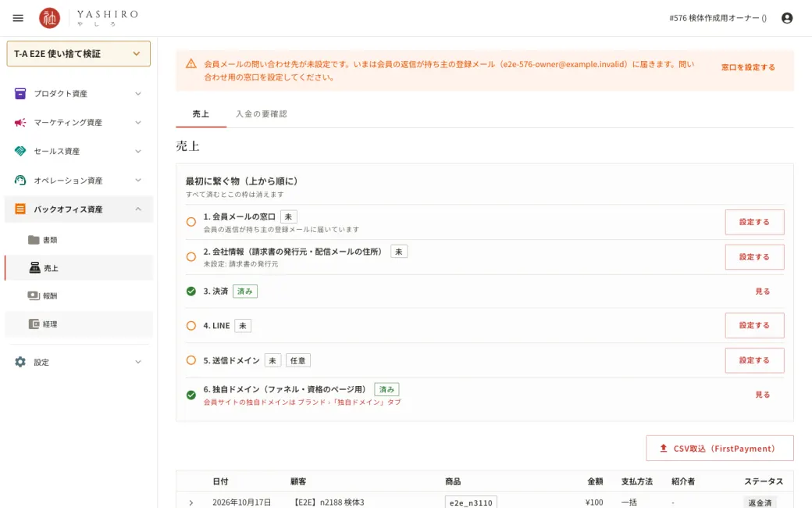Expand the 2026年10月17日 sales row
Screen dimensions: 812x508
coord(191,503)
